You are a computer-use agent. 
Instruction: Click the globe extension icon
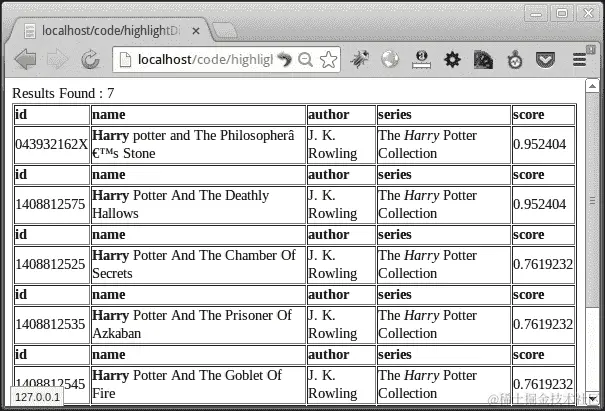click(x=390, y=59)
